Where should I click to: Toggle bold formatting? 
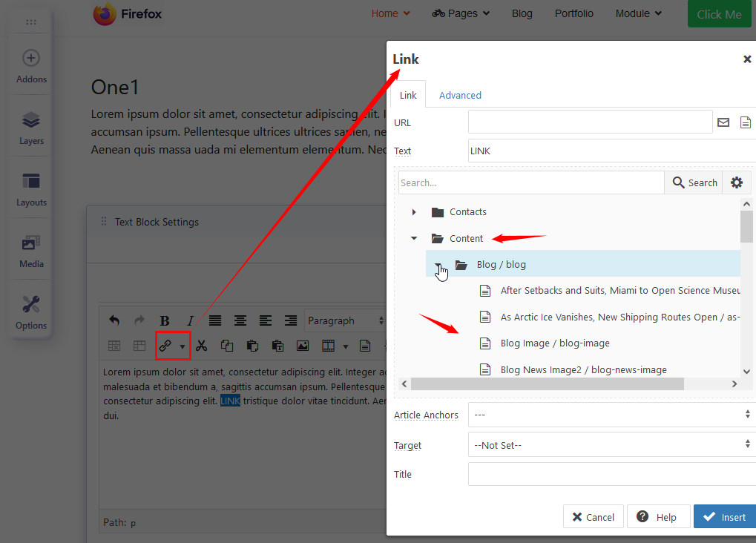[x=165, y=320]
